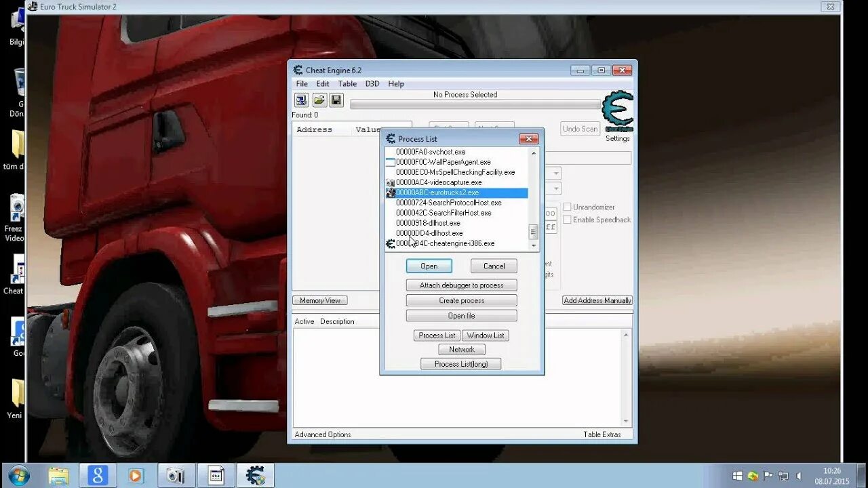Click the WallPaperAgent.exe process icon
The image size is (868, 488).
pyautogui.click(x=391, y=162)
